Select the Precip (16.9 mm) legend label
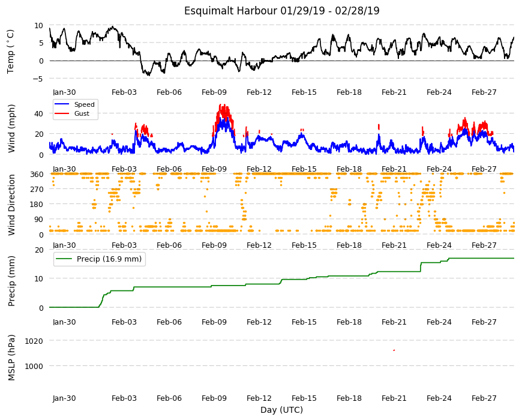Viewport: 522px width, 420px height. click(x=109, y=259)
